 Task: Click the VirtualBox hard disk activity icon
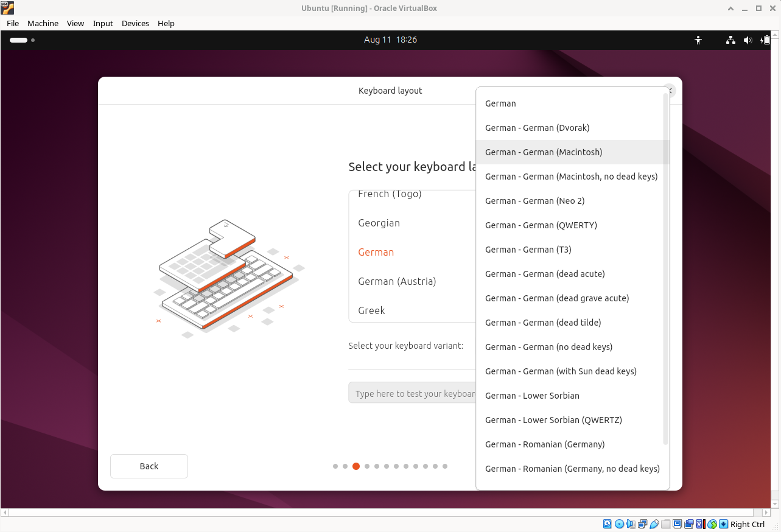coord(607,524)
